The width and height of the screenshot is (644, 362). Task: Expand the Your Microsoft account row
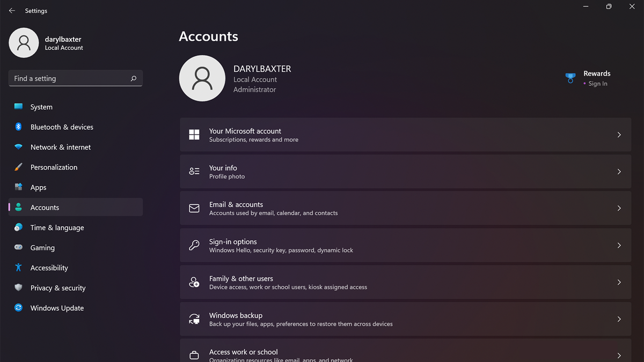point(406,135)
